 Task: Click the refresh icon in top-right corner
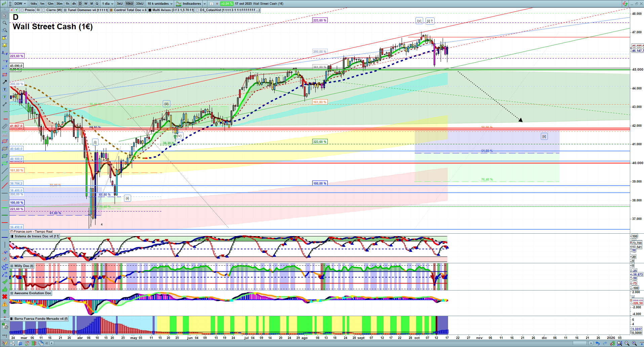pyautogui.click(x=625, y=4)
